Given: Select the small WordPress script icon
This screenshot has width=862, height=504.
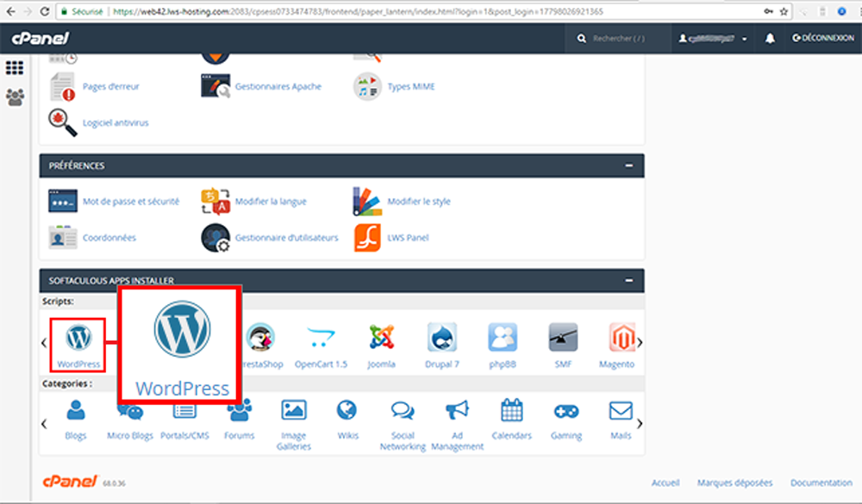Looking at the screenshot, I should pos(78,338).
